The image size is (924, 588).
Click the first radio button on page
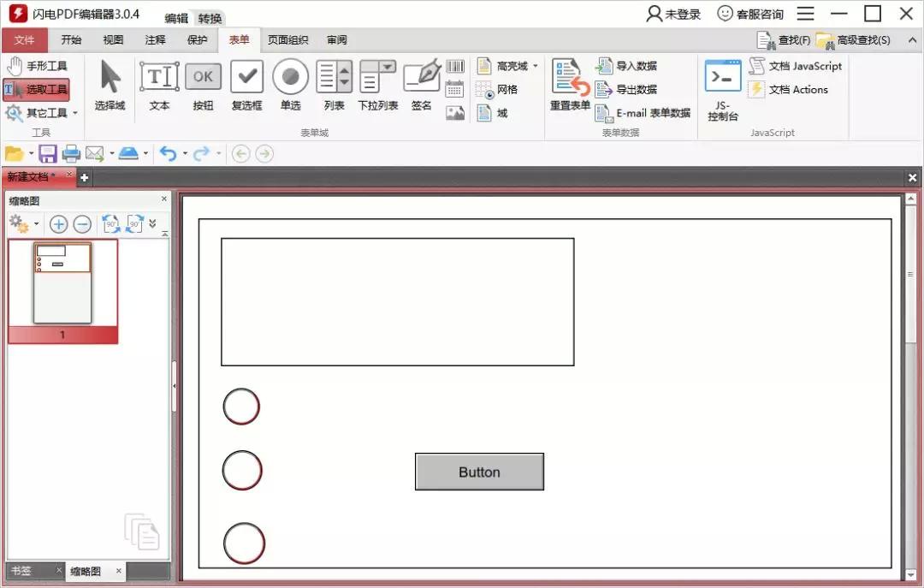241,407
